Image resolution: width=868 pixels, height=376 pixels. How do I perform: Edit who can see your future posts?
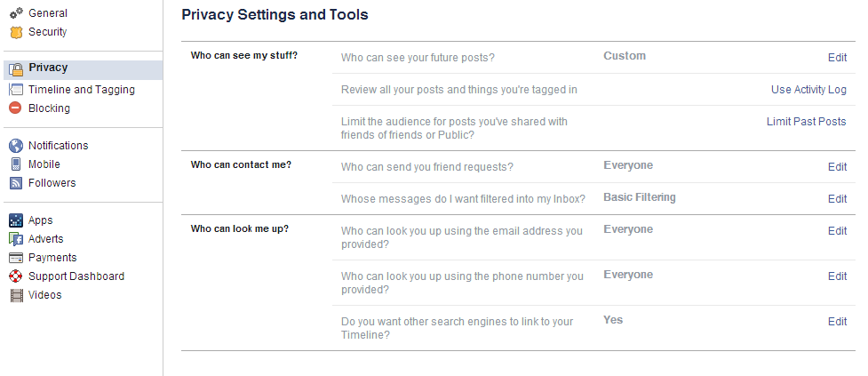837,58
